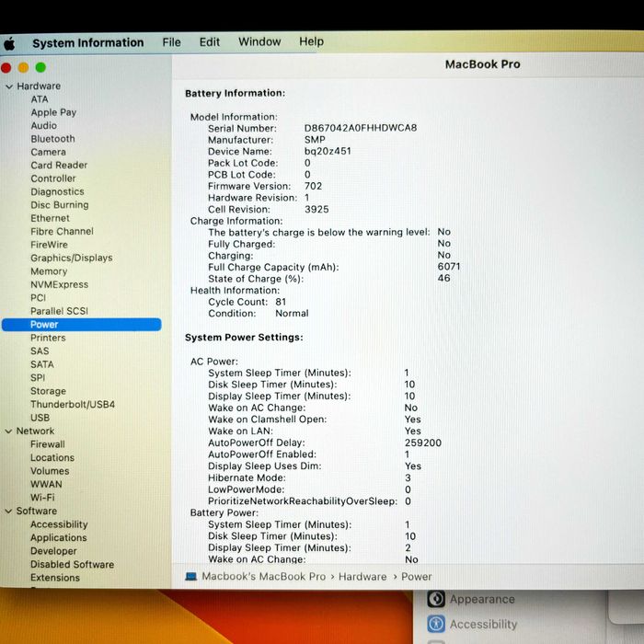The width and height of the screenshot is (644, 644).
Task: Open Appearance in System Settings window
Action: coord(482,599)
